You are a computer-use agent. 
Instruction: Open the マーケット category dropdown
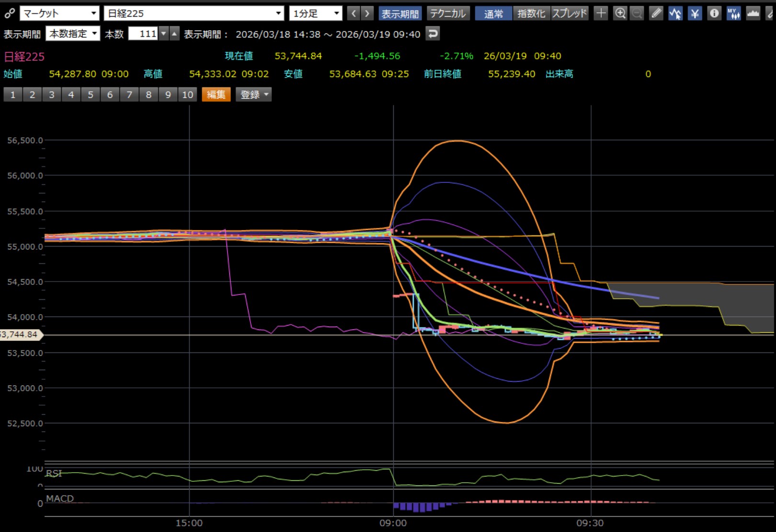click(x=59, y=13)
